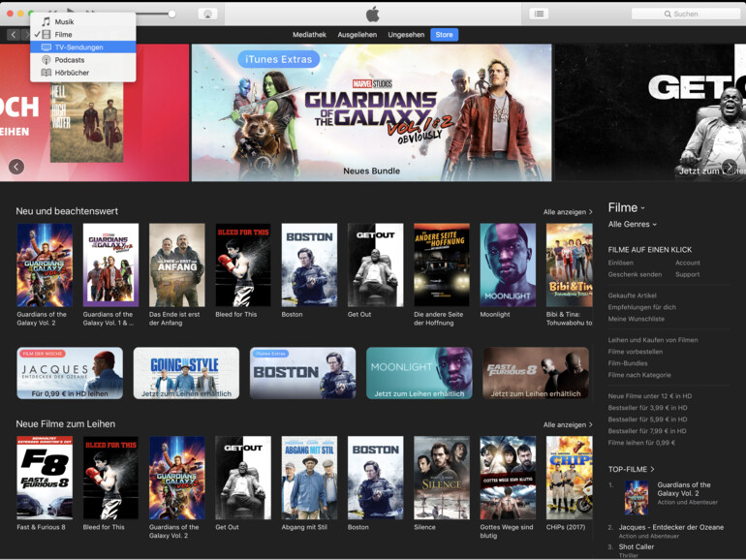Open Neue Filme unter 12 € in HD

click(x=650, y=396)
